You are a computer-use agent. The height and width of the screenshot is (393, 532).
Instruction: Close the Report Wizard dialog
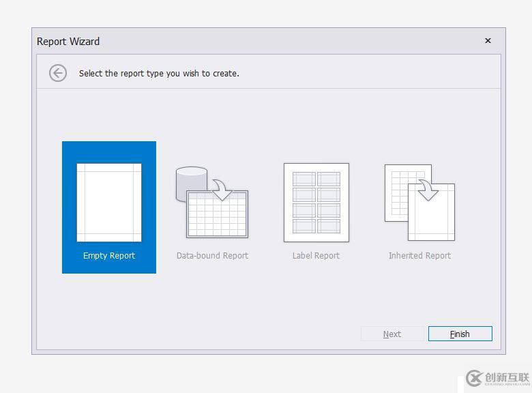[x=488, y=41]
